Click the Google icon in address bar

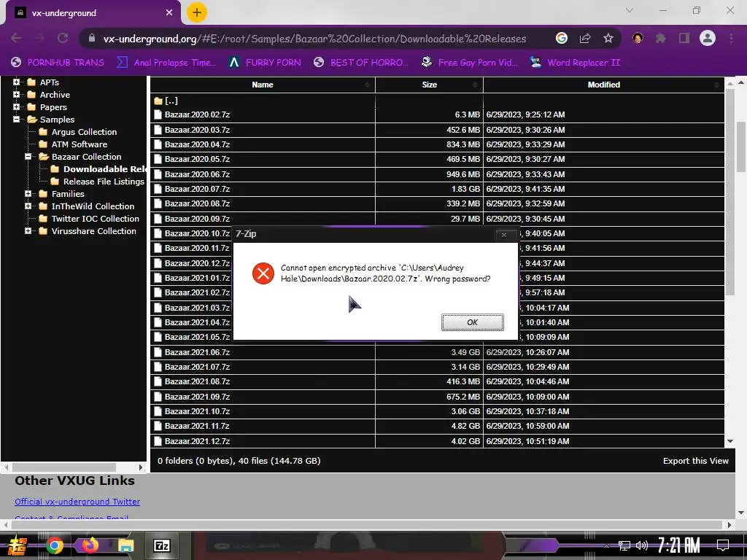pyautogui.click(x=562, y=38)
